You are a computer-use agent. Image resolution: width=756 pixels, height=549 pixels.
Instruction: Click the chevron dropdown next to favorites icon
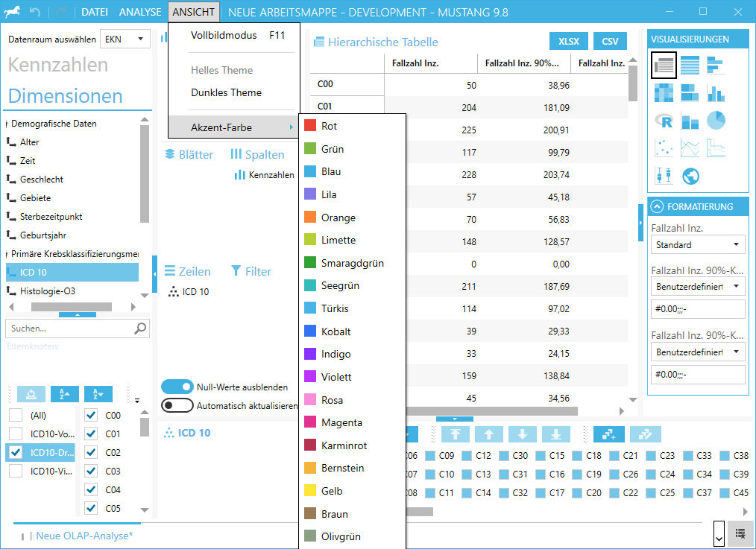pos(719,533)
